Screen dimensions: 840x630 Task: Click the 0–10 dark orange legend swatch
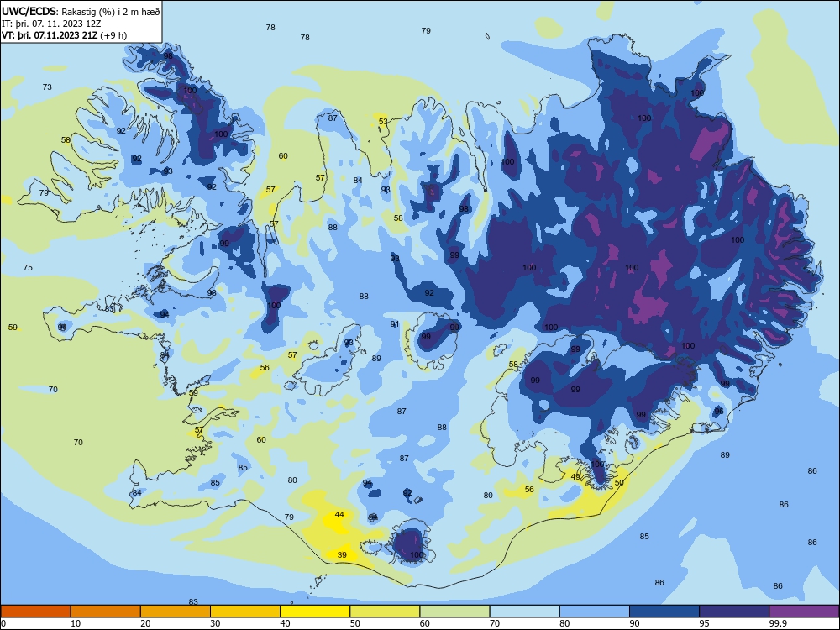coord(35,612)
